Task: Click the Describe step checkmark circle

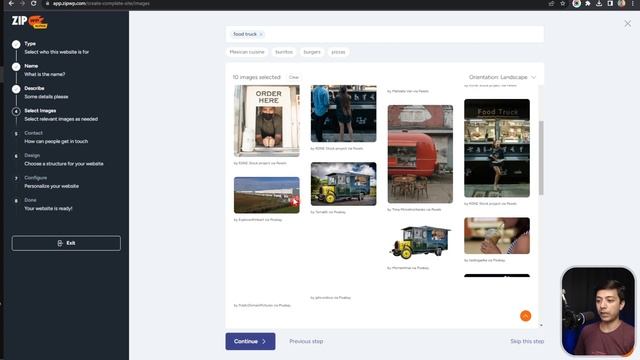Action: click(16, 89)
